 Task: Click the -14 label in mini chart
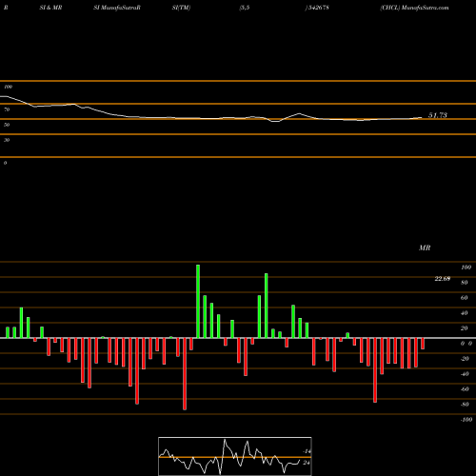click(x=307, y=451)
